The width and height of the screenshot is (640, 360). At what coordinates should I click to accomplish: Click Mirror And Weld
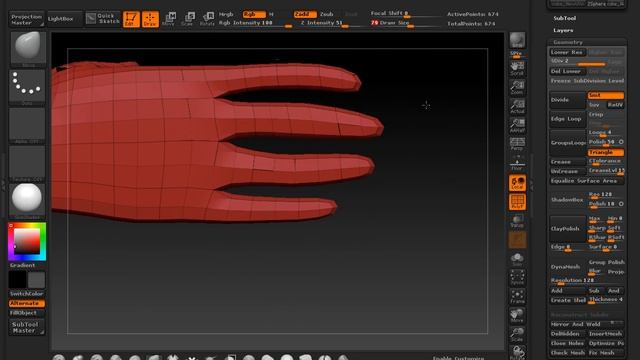coord(587,324)
